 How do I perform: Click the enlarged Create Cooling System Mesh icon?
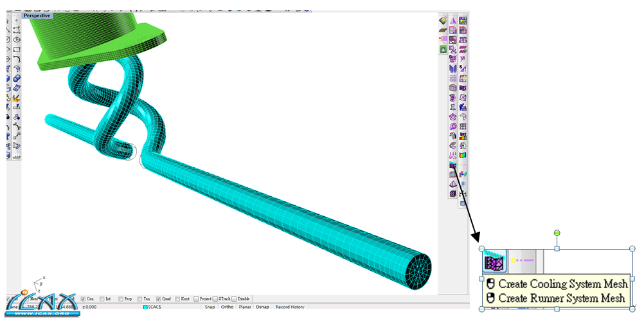coord(494,261)
